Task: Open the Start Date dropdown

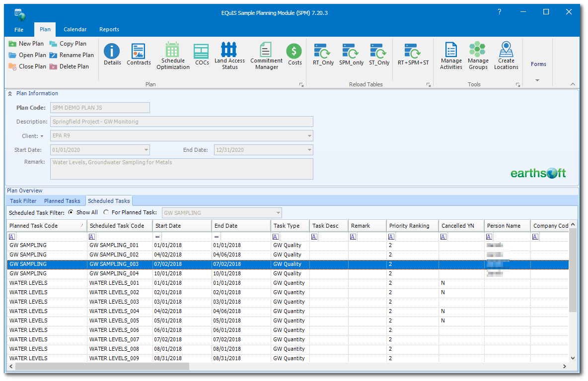Action: point(146,150)
